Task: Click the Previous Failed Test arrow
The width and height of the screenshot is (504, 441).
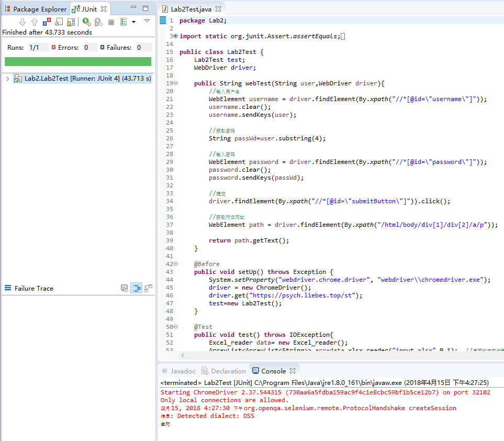Action: 35,22
